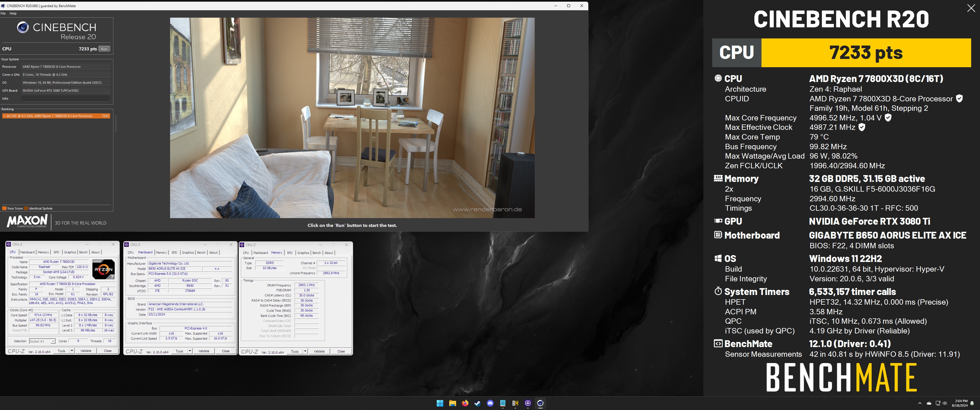Click Multiplier value x47.25 in CPU-Z
The image size is (980, 410).
[43, 320]
